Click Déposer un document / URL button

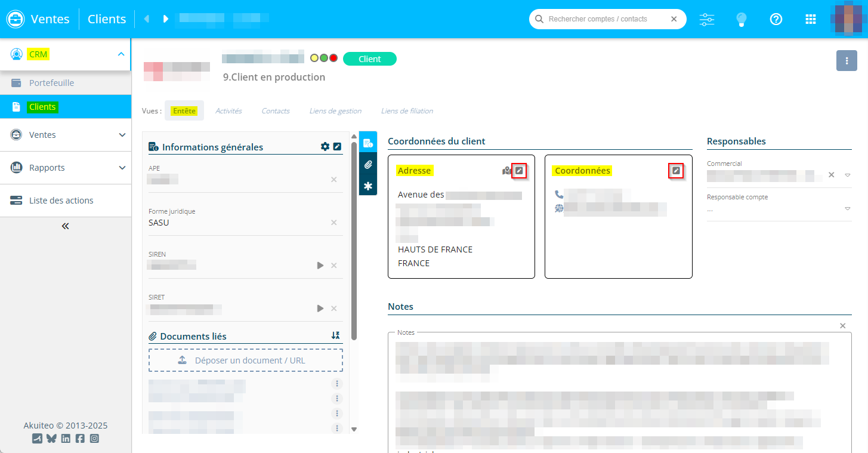[x=246, y=360]
